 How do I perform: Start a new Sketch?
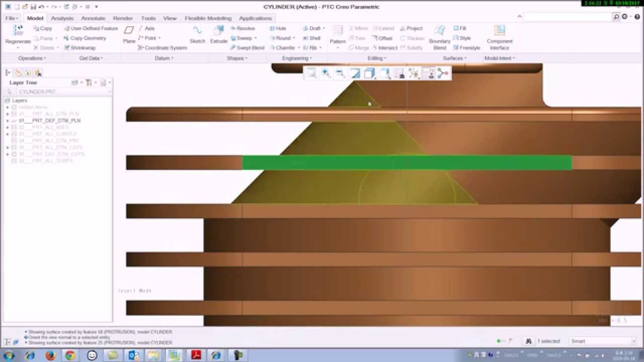click(x=197, y=34)
